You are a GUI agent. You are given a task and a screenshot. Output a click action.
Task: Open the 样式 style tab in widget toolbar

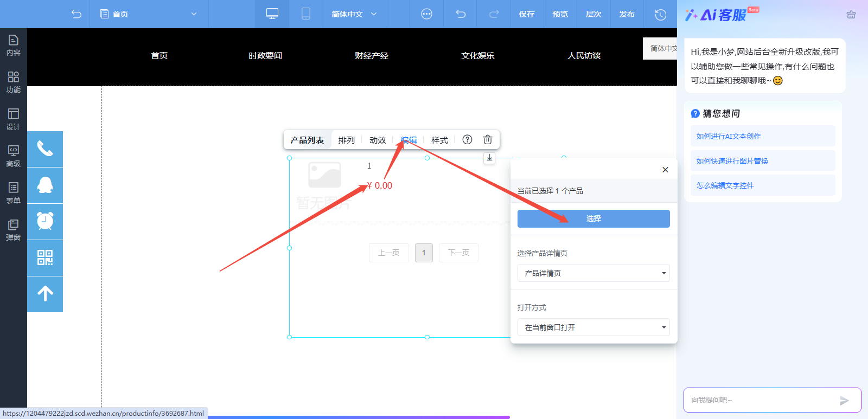click(x=439, y=140)
